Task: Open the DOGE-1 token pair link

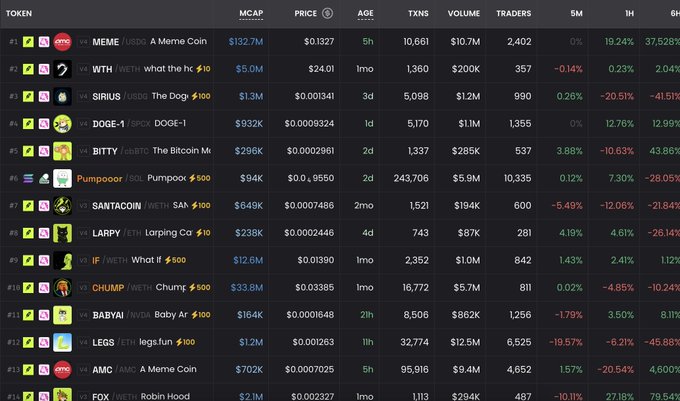Action: tap(106, 124)
